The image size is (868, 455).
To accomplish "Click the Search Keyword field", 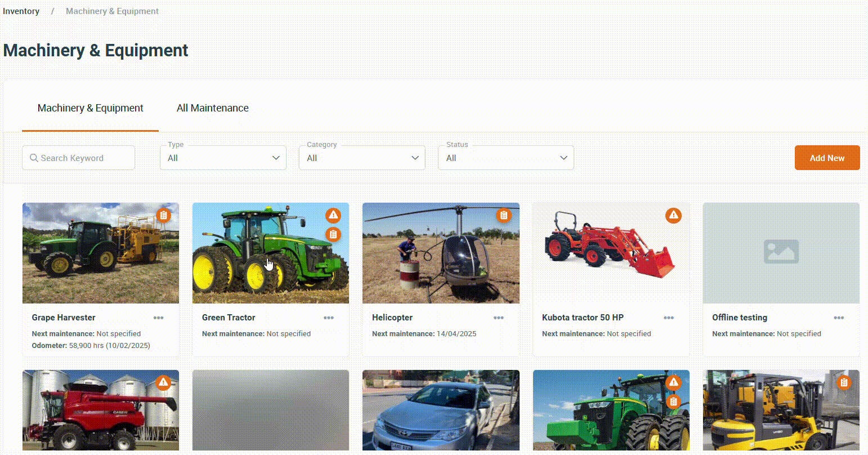I will point(79,158).
